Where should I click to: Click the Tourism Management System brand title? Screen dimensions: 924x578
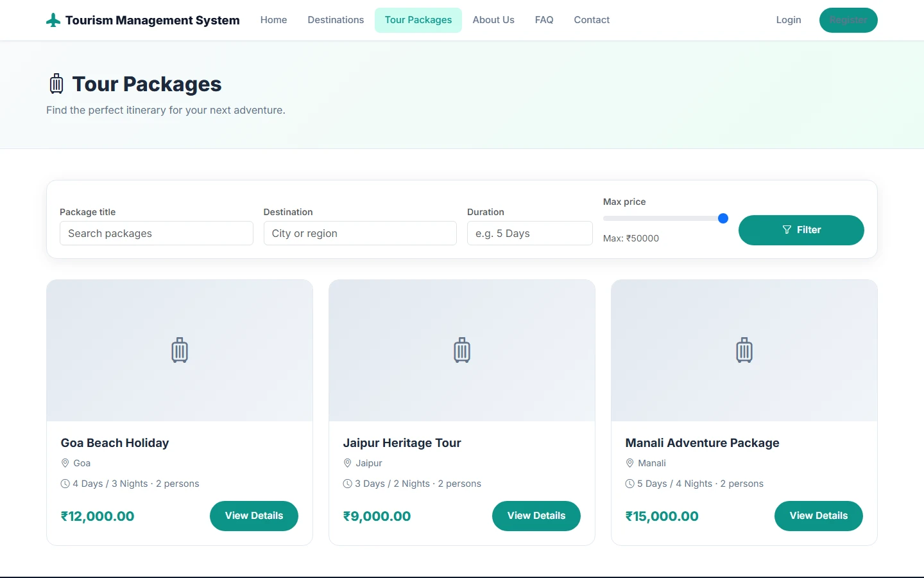click(x=153, y=20)
